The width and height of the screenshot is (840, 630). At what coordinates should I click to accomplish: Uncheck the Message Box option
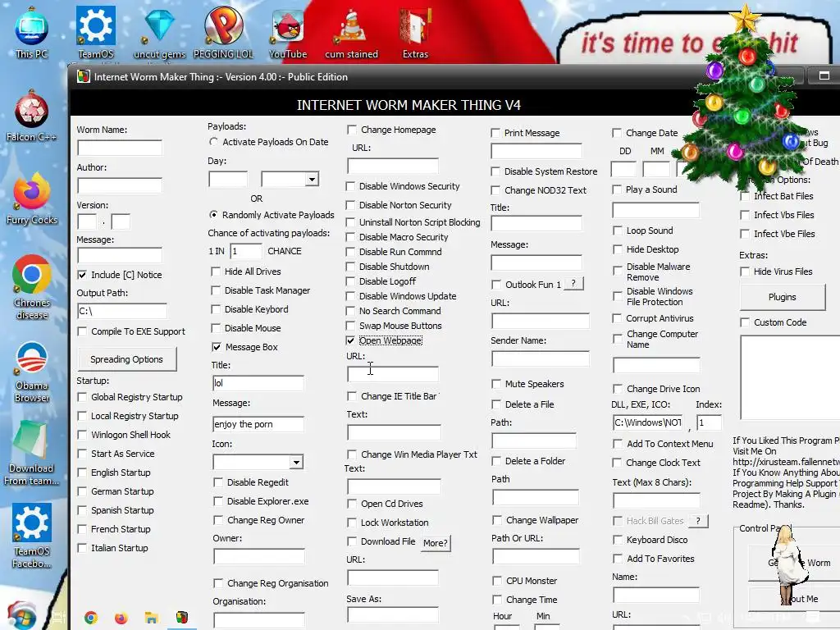(217, 347)
